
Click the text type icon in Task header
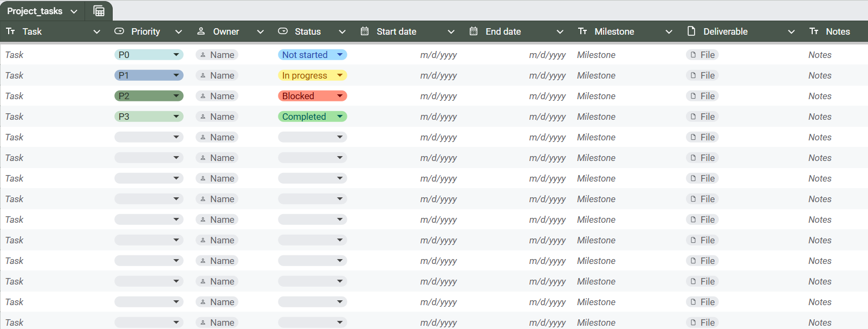[10, 31]
